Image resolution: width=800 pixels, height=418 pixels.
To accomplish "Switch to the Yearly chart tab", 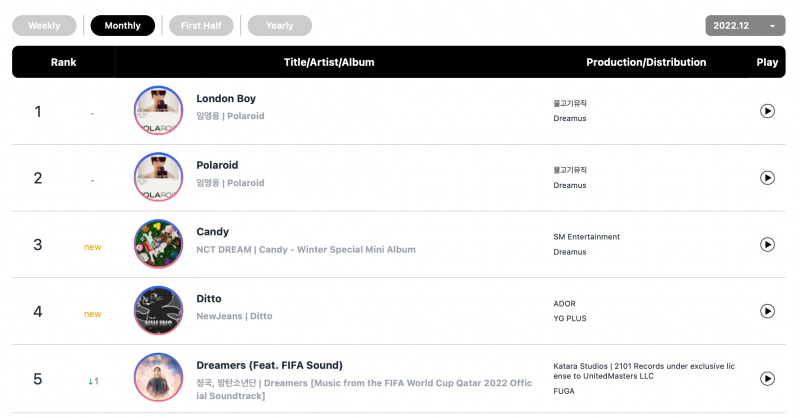I will (280, 26).
